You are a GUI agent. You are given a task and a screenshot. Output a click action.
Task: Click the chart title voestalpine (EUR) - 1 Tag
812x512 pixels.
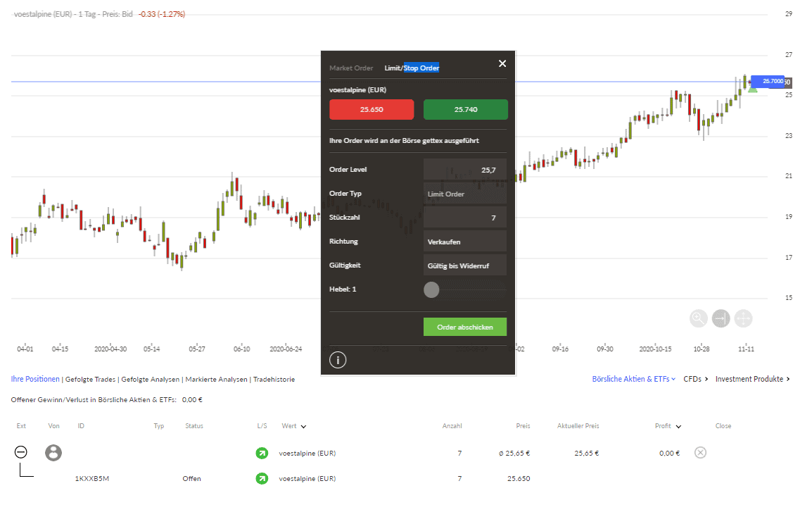[55, 14]
